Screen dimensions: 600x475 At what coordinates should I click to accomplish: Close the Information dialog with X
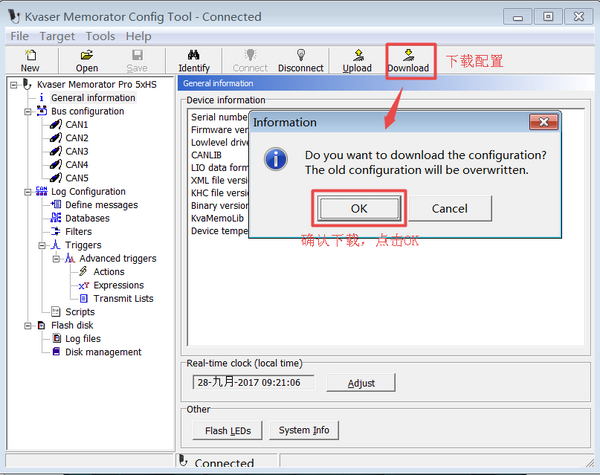tap(543, 122)
